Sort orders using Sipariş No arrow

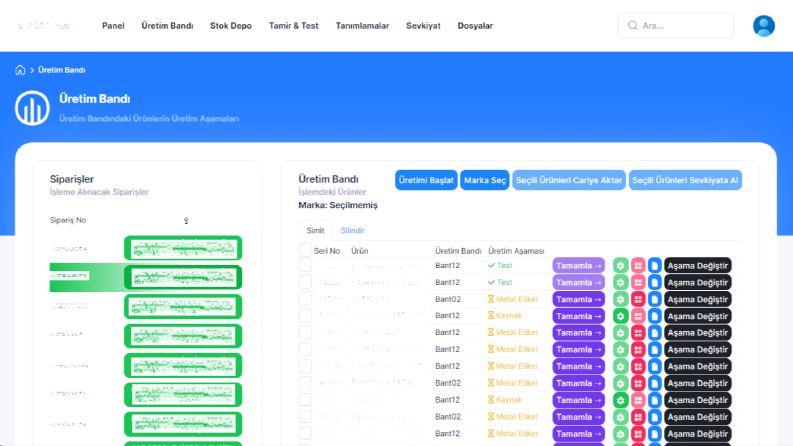(x=186, y=220)
